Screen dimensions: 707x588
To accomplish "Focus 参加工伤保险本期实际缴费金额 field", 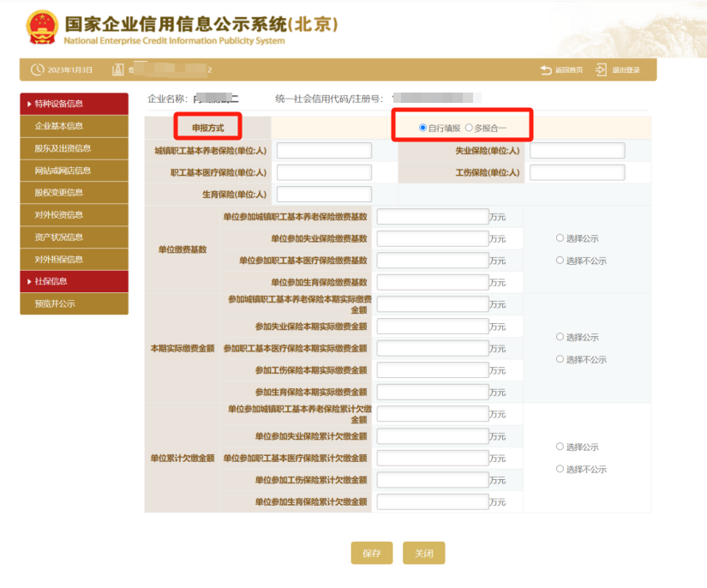I will [433, 370].
